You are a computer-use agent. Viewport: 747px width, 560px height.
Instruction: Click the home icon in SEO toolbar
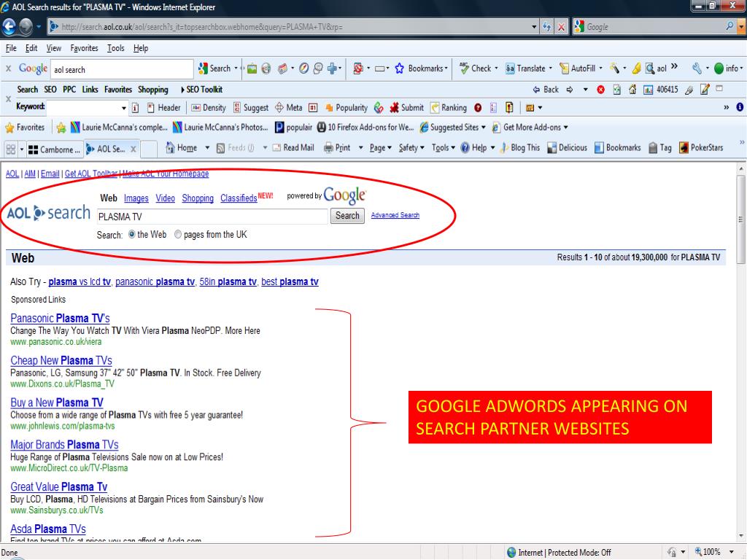tap(632, 90)
